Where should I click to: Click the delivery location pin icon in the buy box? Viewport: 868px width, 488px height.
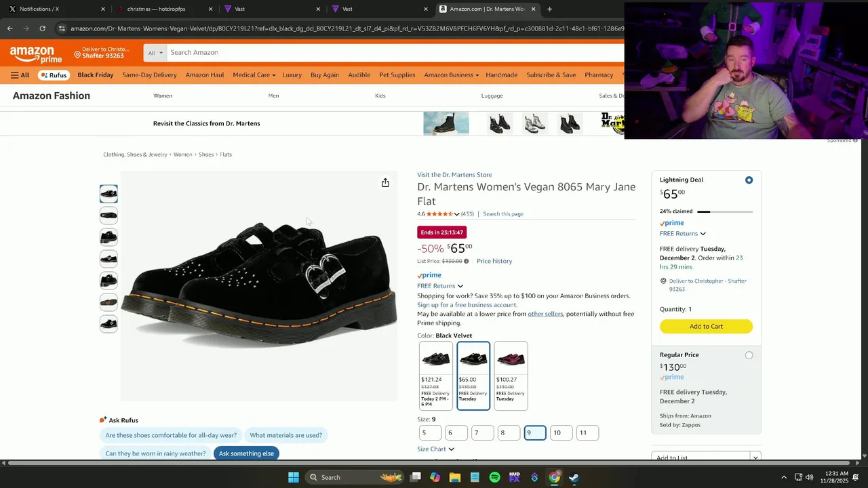pyautogui.click(x=663, y=281)
